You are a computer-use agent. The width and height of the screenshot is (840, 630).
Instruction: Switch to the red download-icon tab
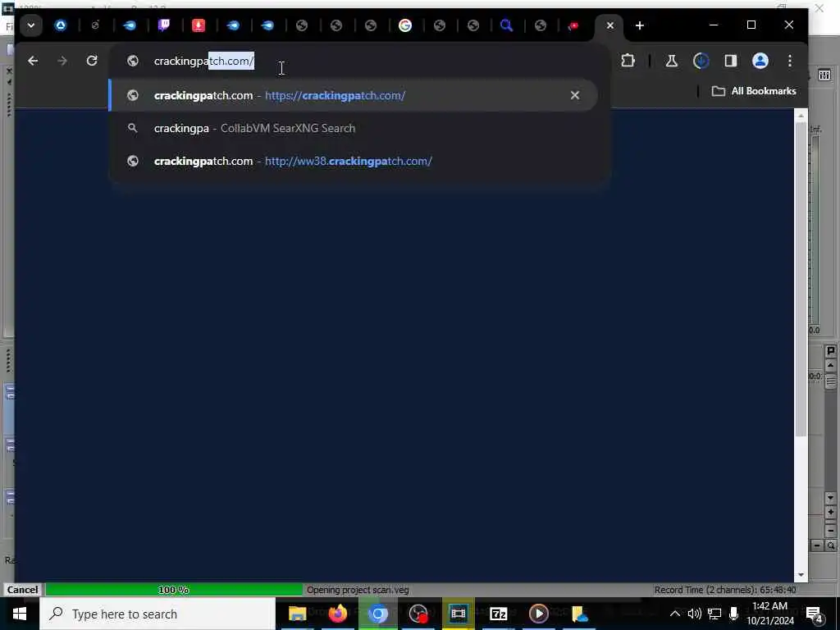(x=199, y=25)
